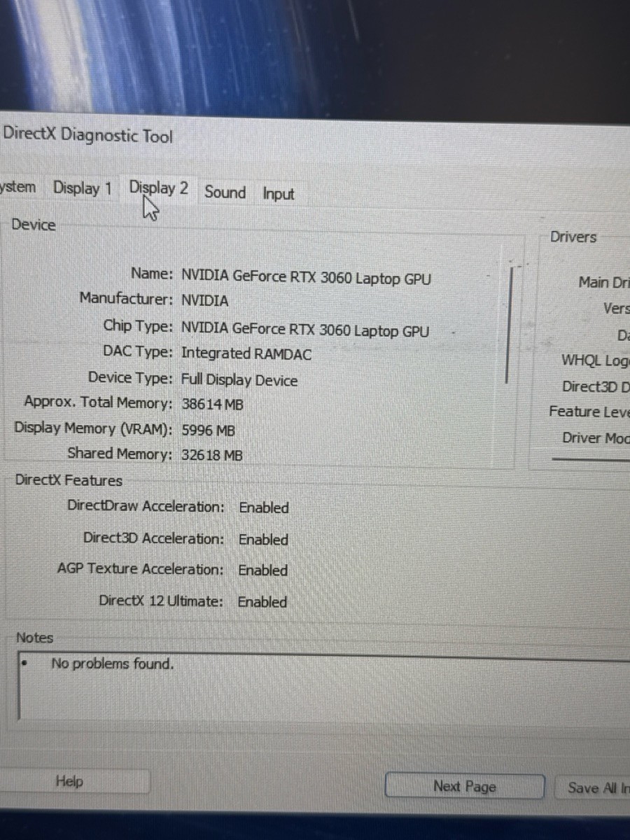Viewport: 630px width, 840px height.
Task: Click the 5996 MB VRAM value
Action: point(208,430)
